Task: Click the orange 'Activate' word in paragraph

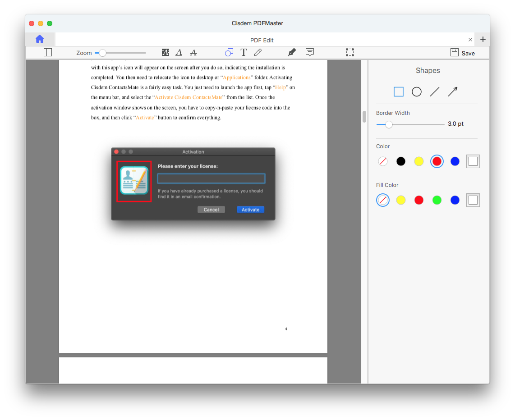Action: tap(145, 118)
